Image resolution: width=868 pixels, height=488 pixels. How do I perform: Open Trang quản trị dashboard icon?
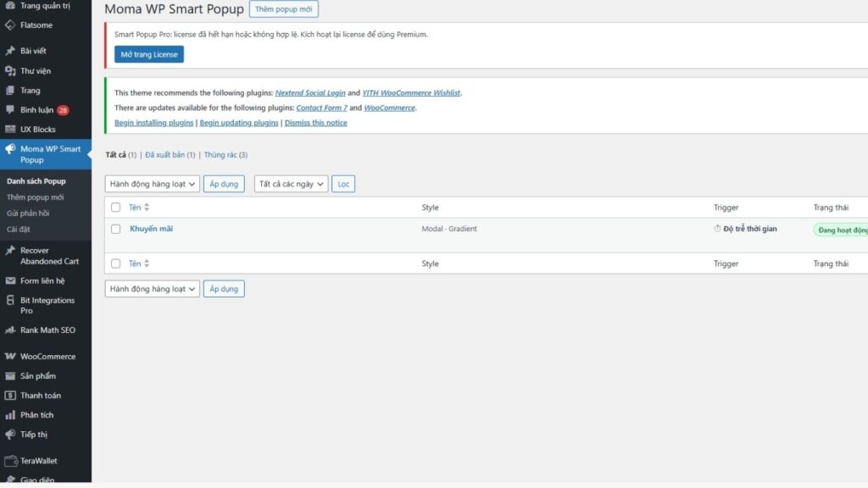coord(10,6)
